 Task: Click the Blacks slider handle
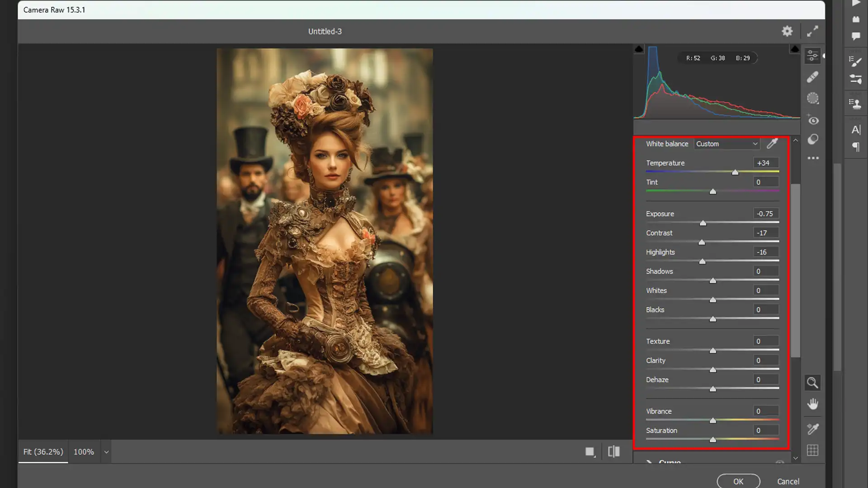click(713, 319)
